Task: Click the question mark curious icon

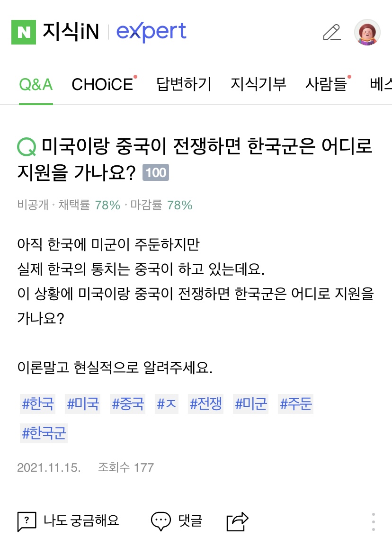Action: point(27,521)
